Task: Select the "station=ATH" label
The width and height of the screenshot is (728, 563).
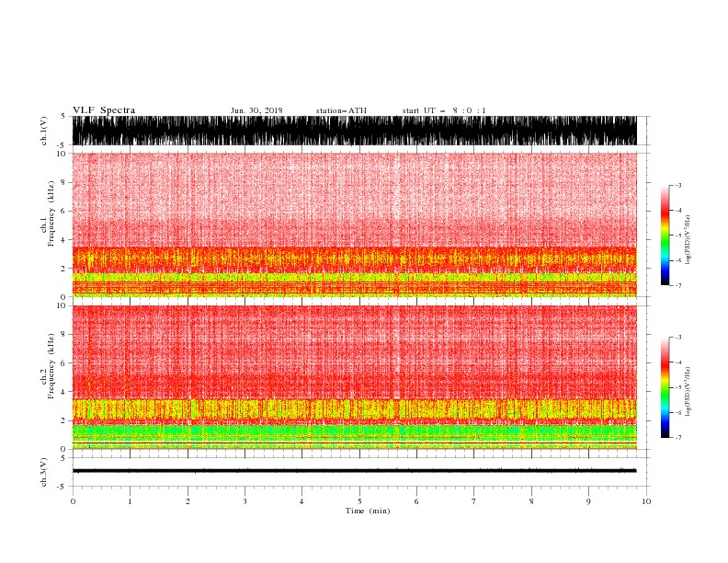Action: point(341,110)
